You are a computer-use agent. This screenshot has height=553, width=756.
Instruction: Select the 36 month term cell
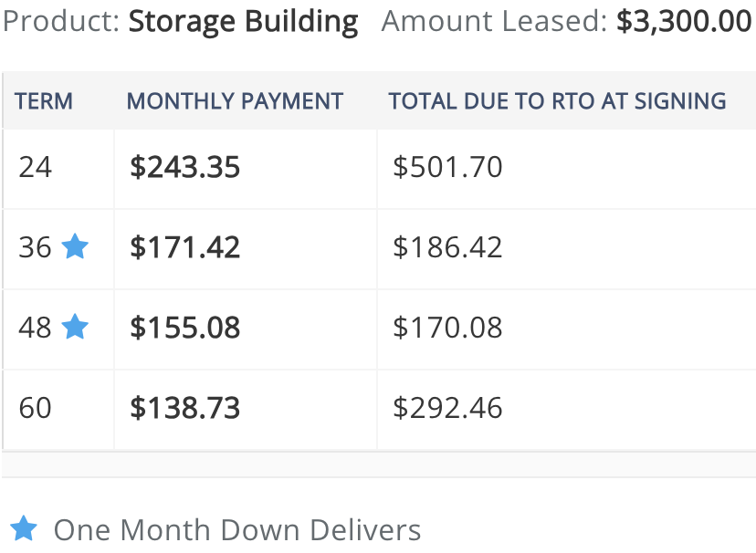(58, 249)
